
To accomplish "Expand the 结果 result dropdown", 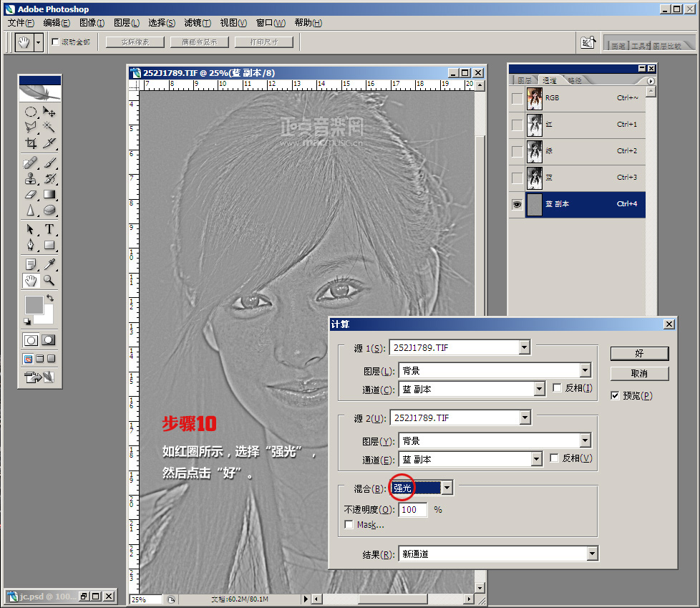I will (591, 554).
